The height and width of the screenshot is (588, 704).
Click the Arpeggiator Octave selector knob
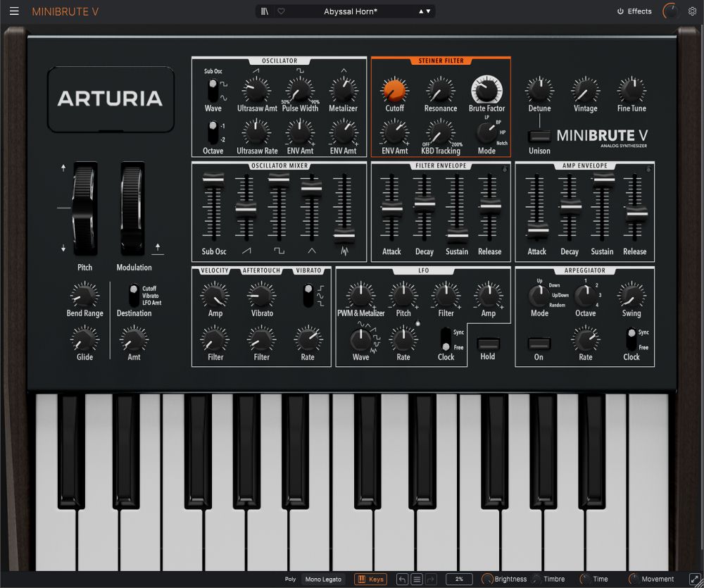[586, 295]
